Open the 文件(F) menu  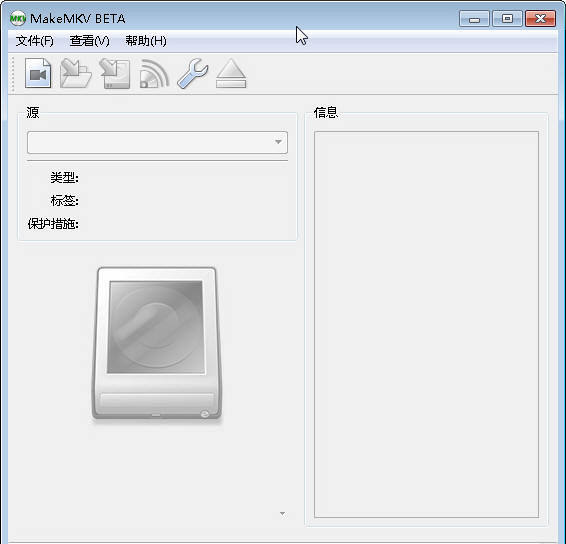35,41
